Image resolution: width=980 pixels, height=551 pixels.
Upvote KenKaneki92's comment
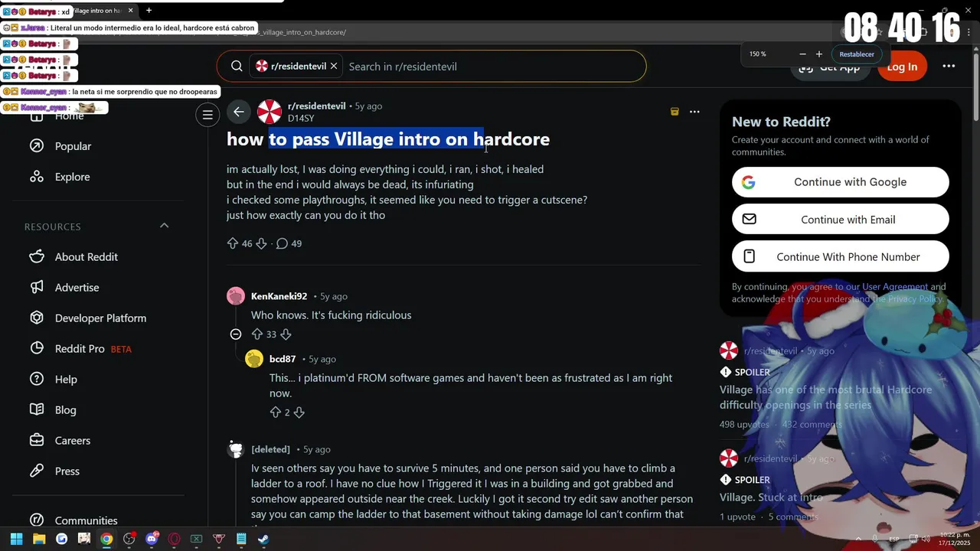257,334
